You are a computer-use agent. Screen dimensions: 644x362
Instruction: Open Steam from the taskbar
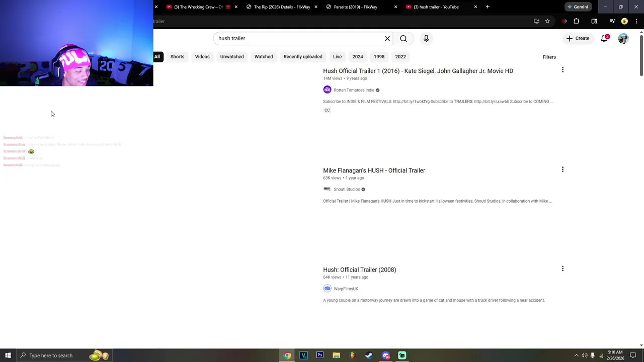point(369,355)
